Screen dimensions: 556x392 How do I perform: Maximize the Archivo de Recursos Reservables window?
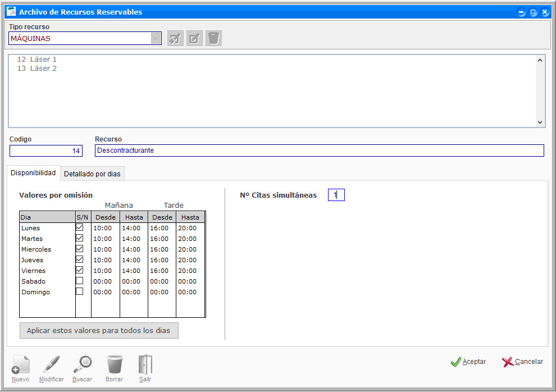coord(533,12)
